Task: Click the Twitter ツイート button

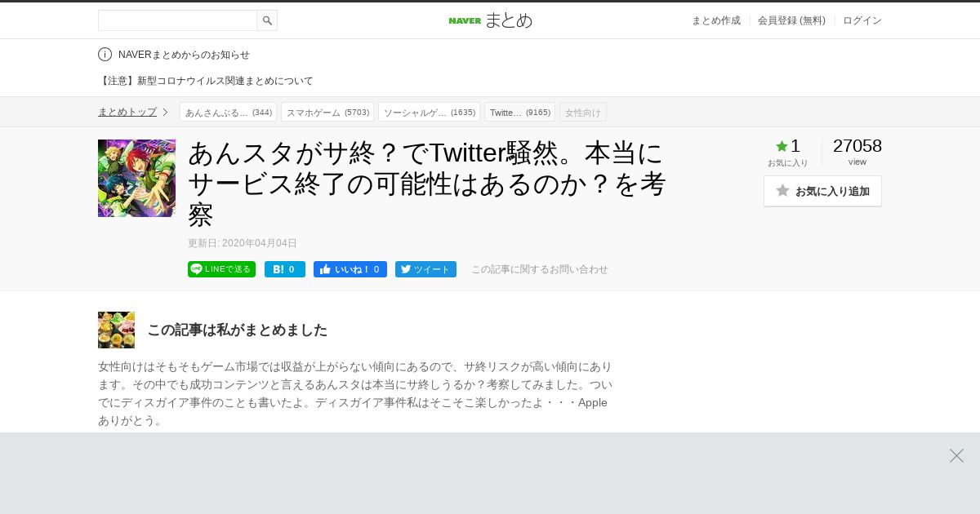Action: point(425,269)
